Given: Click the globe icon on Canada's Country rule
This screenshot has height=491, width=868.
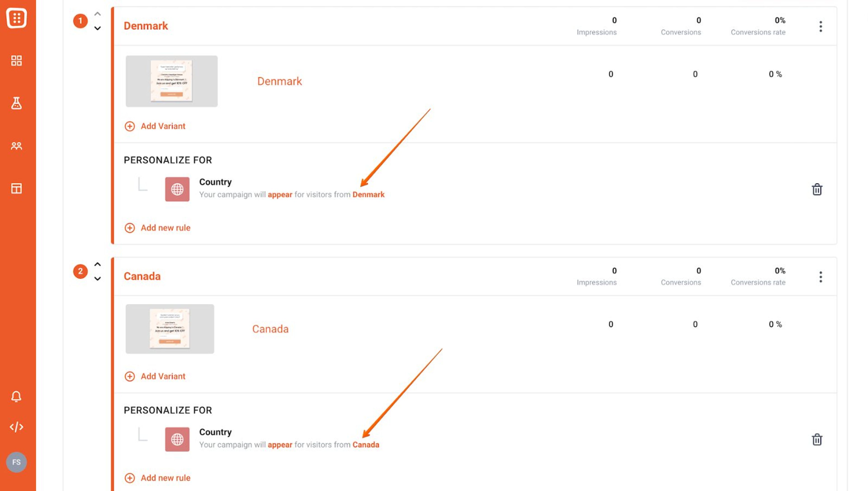Looking at the screenshot, I should (177, 439).
